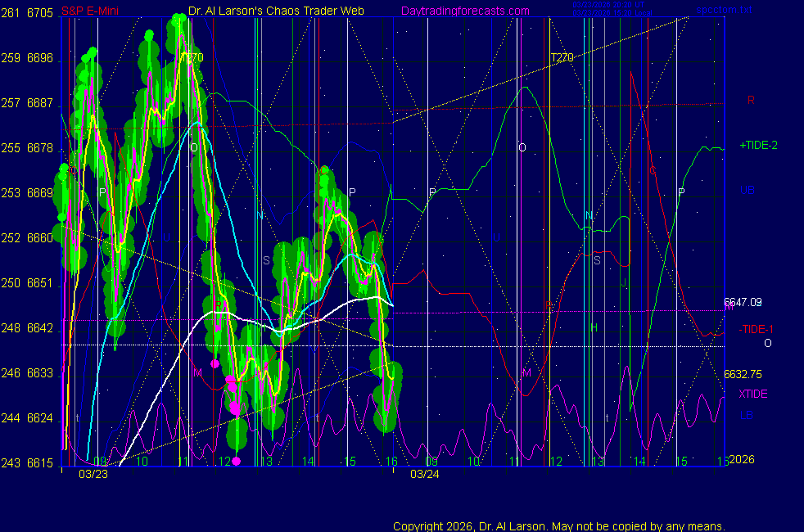Click the 6647.09 price value label

coord(743,302)
